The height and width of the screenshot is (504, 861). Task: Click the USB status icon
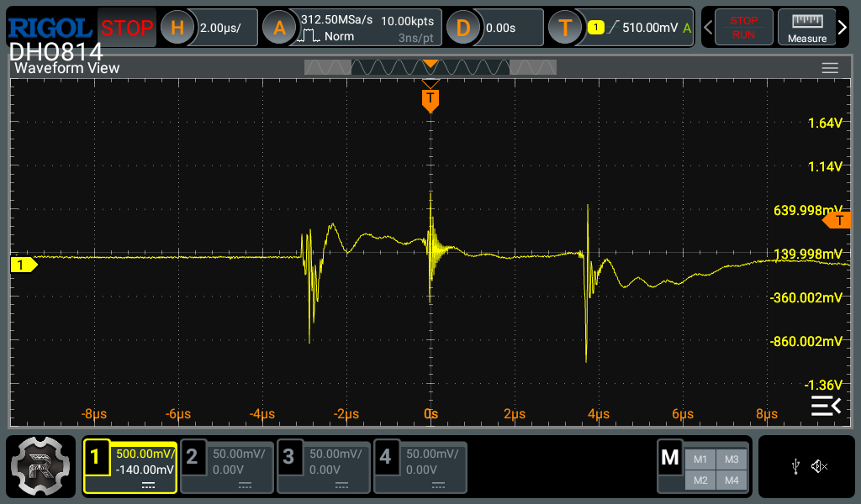(x=795, y=467)
